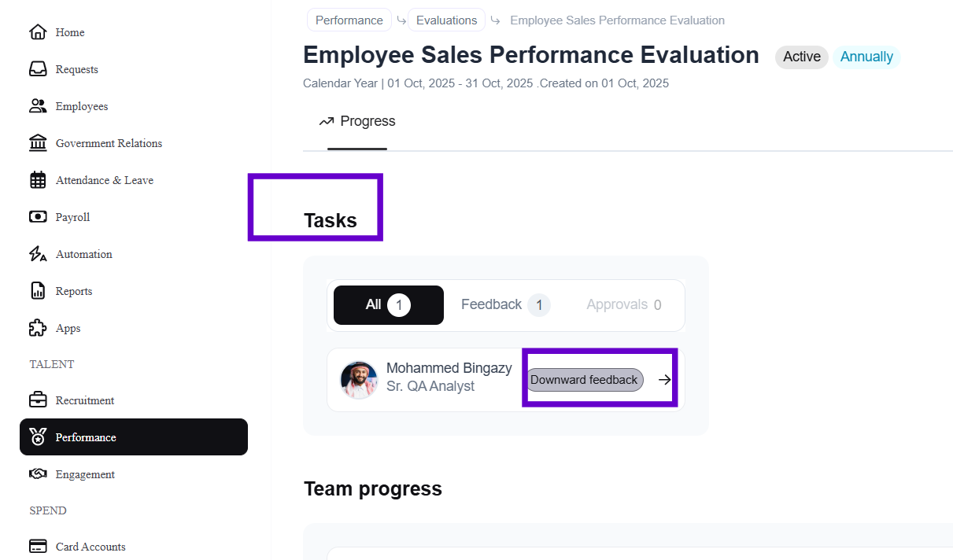
Task: Select the Automation lightning icon
Action: coord(38,254)
